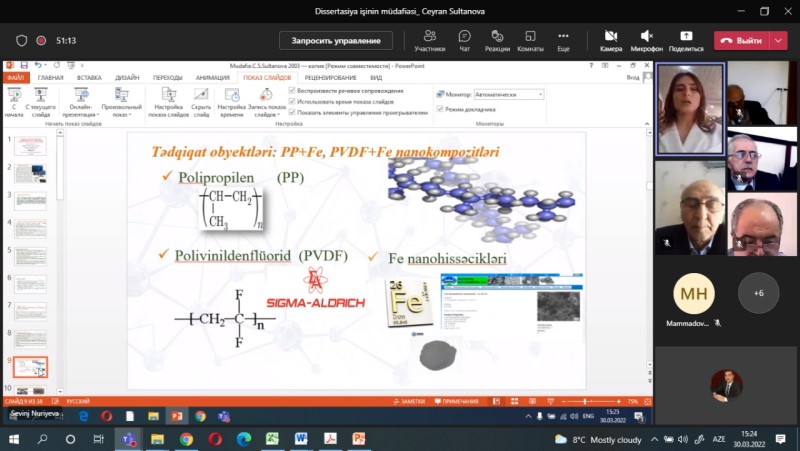This screenshot has height=451, width=800.
Task: Toggle 'Режим докладчика' checkbox
Action: (440, 109)
